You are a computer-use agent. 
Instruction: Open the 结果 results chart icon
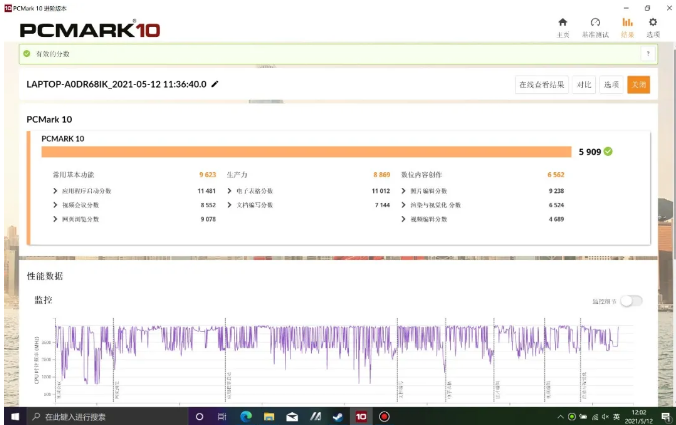tap(627, 22)
